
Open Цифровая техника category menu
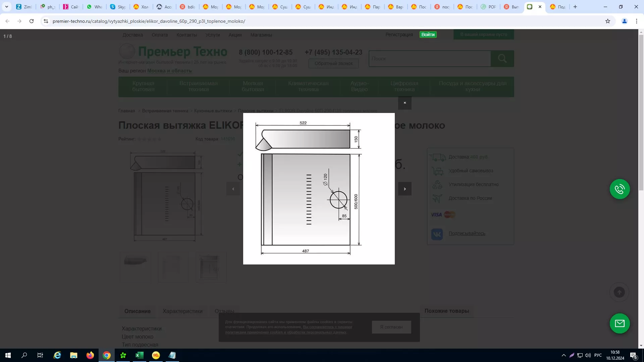pos(404,86)
